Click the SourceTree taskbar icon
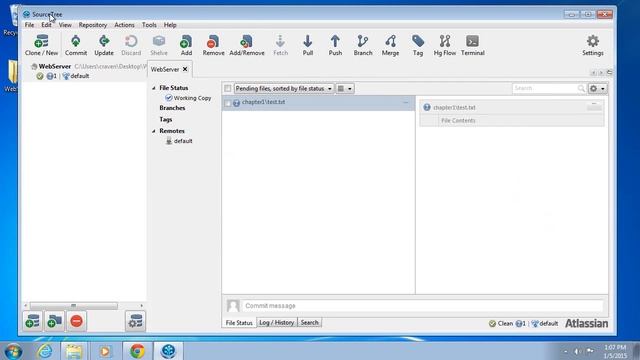The width and height of the screenshot is (640, 360). (168, 351)
